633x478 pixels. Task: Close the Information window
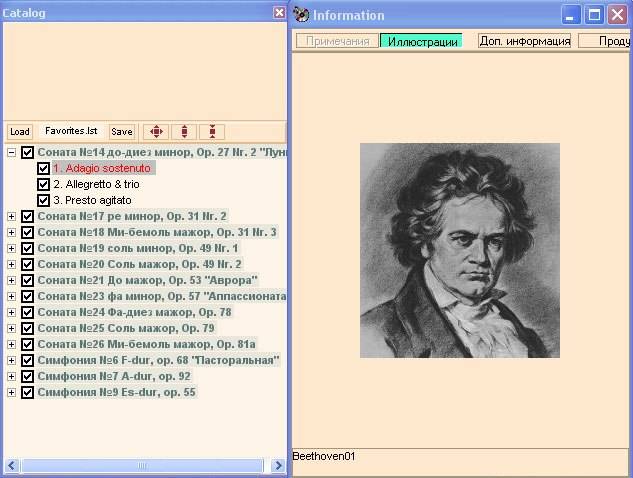coord(618,15)
